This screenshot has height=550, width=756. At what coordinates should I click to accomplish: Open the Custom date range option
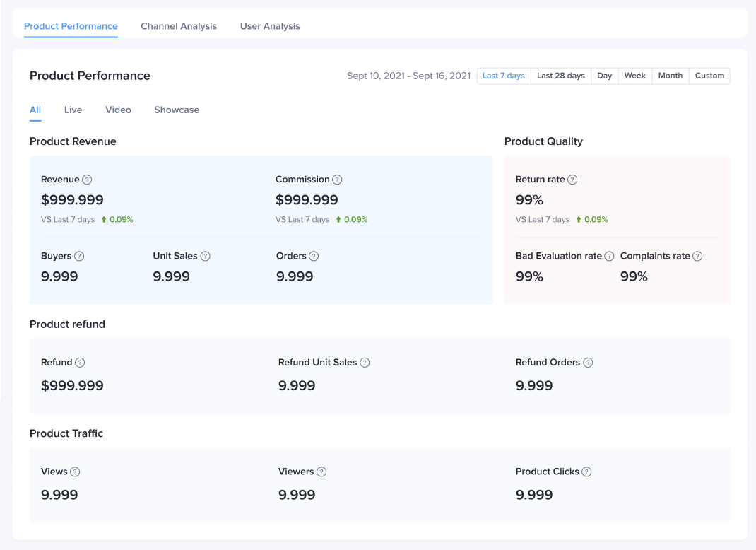tap(709, 76)
